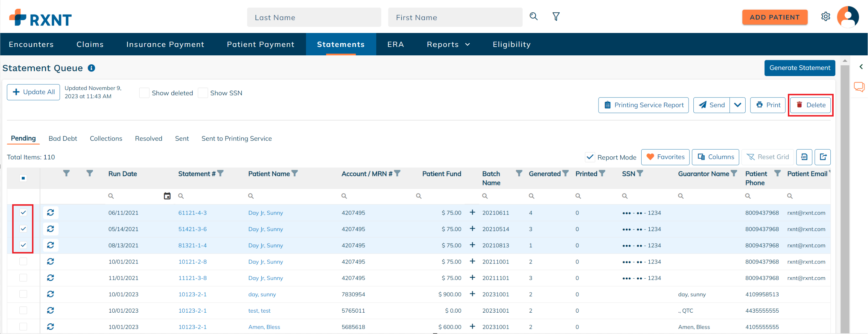Toggle the select-all header checkbox

[23, 178]
